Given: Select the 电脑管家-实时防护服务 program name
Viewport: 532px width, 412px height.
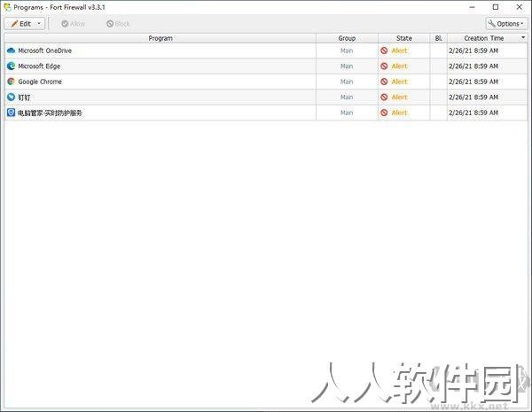Looking at the screenshot, I should [50, 113].
